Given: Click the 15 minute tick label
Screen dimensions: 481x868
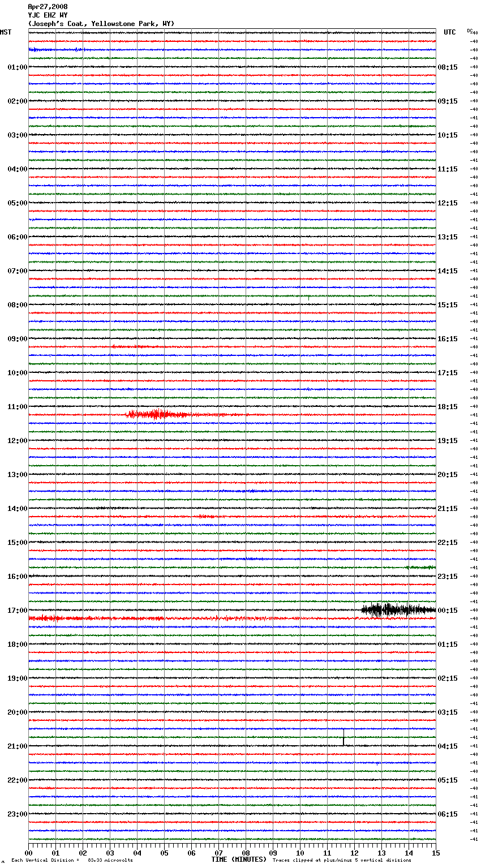Looking at the screenshot, I should coord(436,853).
